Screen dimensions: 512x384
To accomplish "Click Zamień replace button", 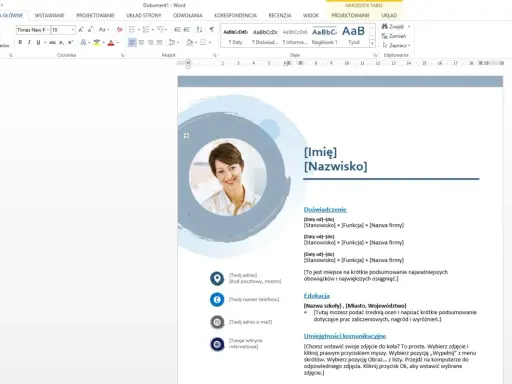I will [x=394, y=36].
